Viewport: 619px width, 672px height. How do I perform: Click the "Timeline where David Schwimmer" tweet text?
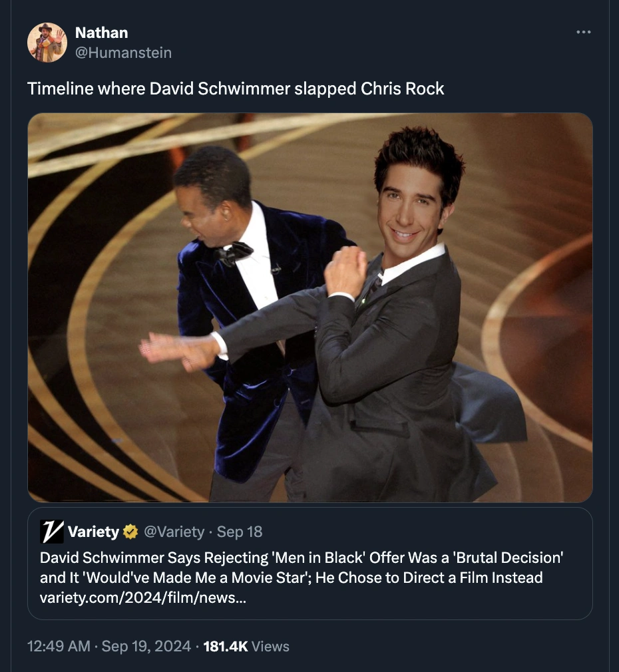(x=236, y=88)
